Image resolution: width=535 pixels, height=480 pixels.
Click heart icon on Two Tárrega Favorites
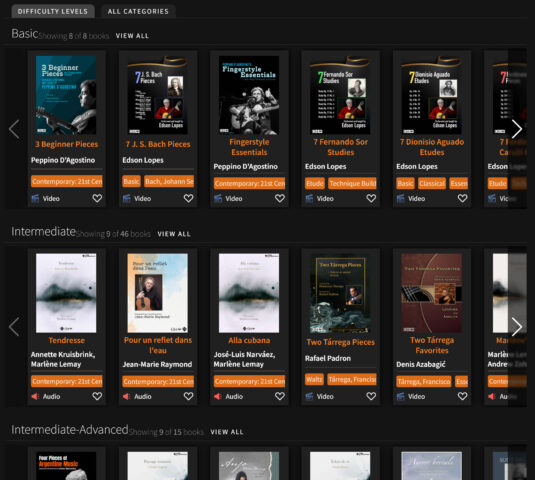[x=462, y=396]
